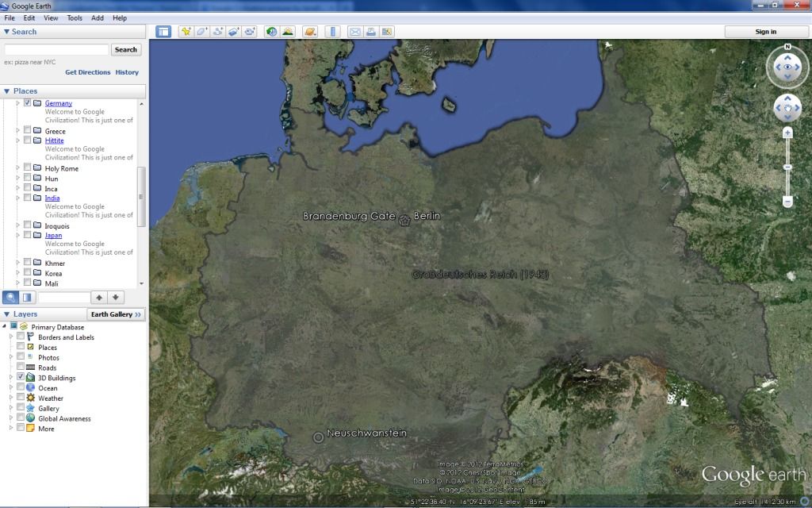Click the Places panel view toggle icon
Screen dimensions: 812x508
27,297
